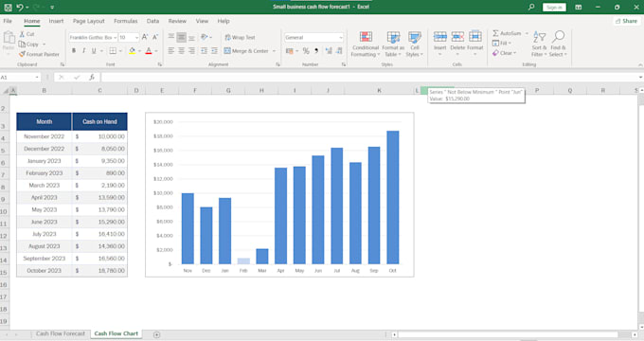Apply Comma Style
Image resolution: width=644 pixels, height=341 pixels.
tap(316, 51)
